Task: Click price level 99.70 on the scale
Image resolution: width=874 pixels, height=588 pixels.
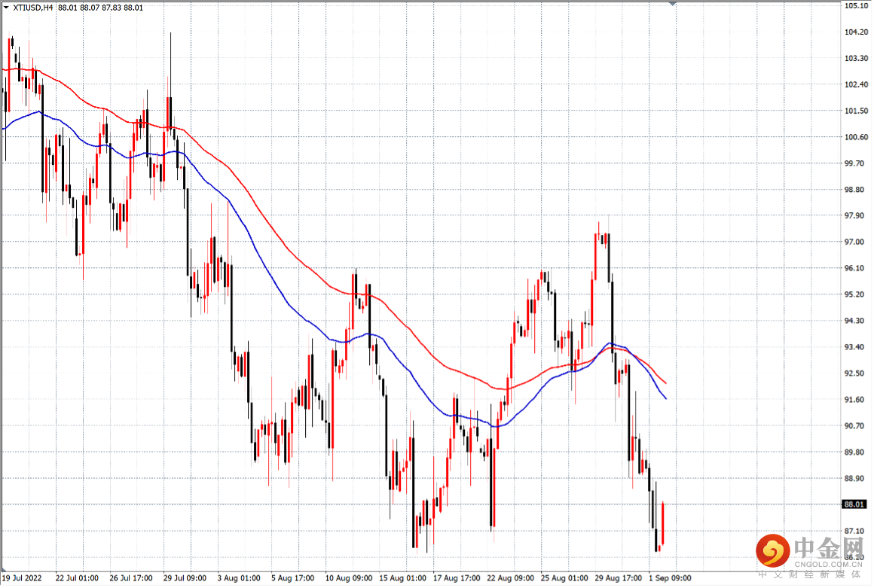Action: pyautogui.click(x=856, y=163)
